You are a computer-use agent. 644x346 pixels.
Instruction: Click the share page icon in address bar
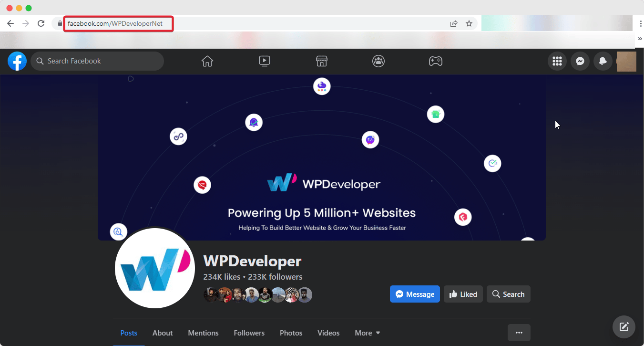[x=454, y=23]
